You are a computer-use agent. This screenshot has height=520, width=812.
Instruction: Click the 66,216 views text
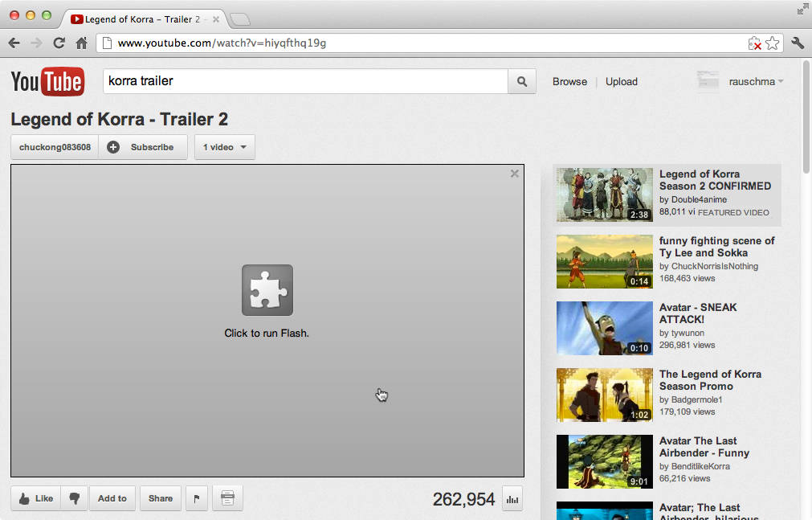coord(684,478)
